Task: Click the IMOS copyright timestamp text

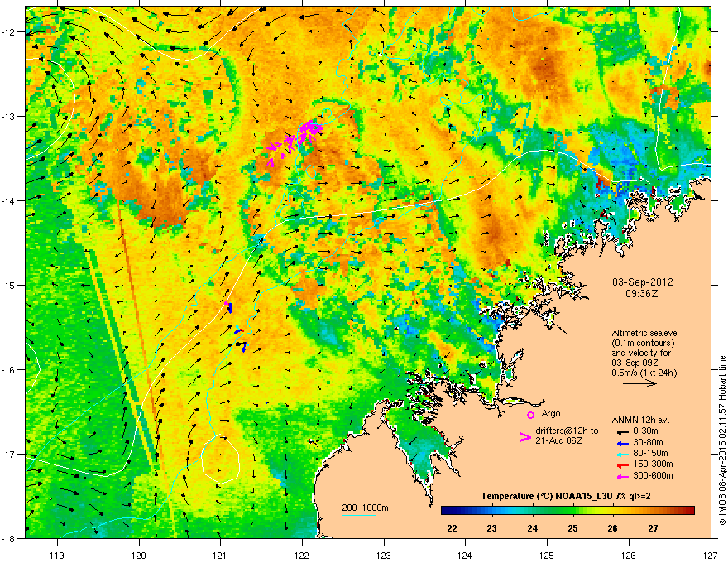Action: point(722,440)
